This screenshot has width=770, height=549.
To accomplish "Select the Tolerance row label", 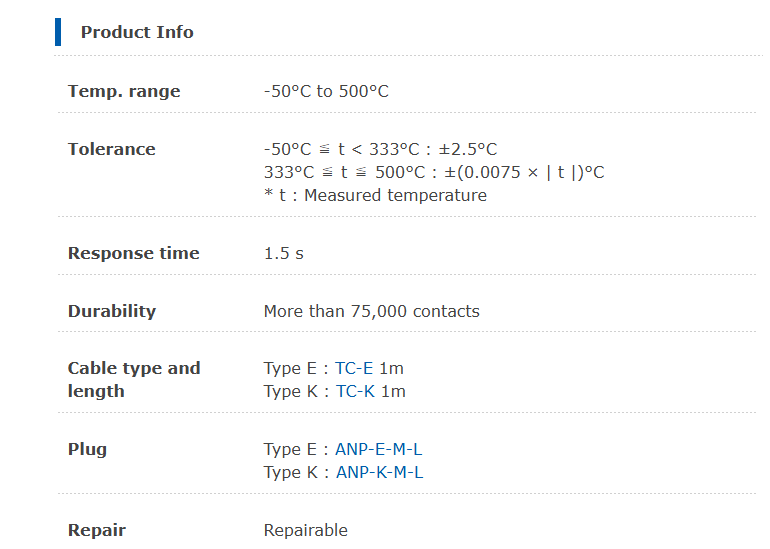I will (111, 149).
